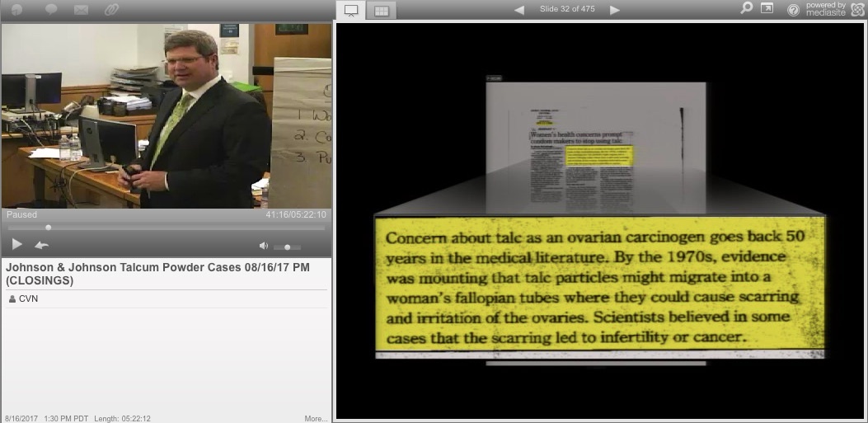Play the paused video
The width and height of the screenshot is (868, 423).
16,244
